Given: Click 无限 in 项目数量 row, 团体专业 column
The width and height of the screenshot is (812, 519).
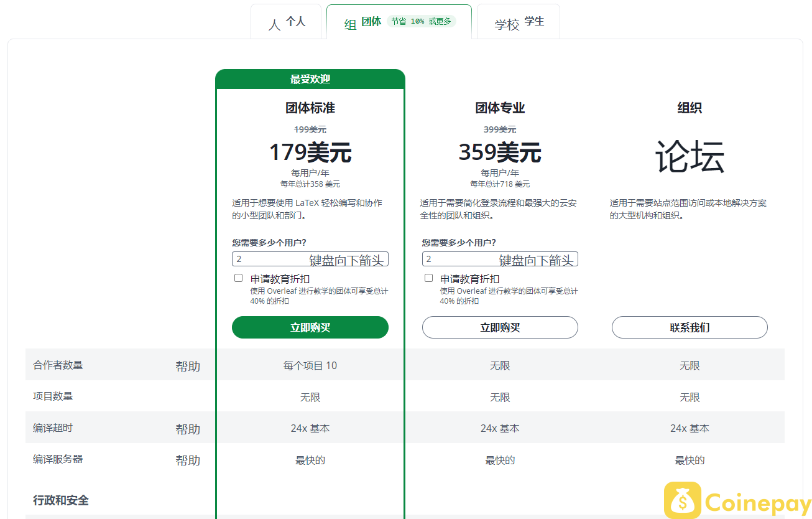Looking at the screenshot, I should pyautogui.click(x=500, y=397).
